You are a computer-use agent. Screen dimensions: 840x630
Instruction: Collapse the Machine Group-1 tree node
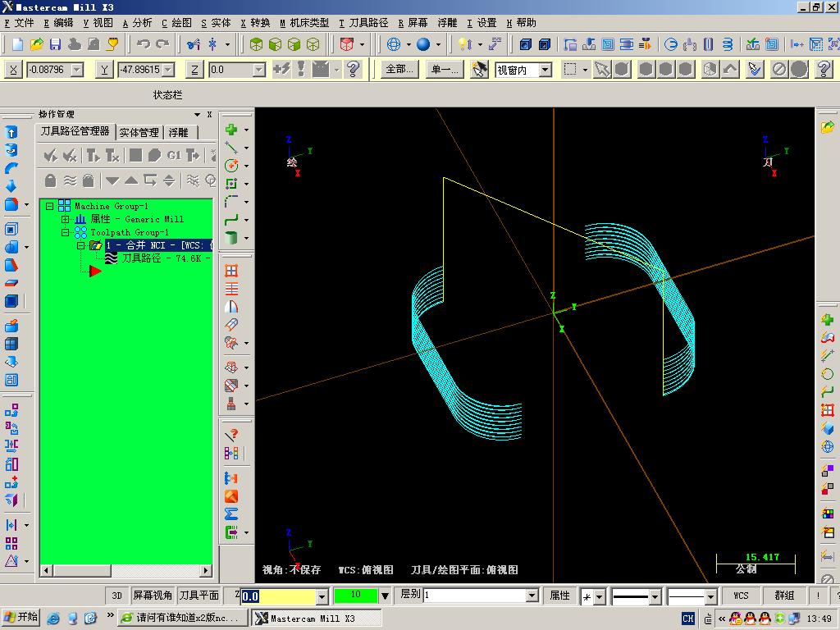[49, 206]
